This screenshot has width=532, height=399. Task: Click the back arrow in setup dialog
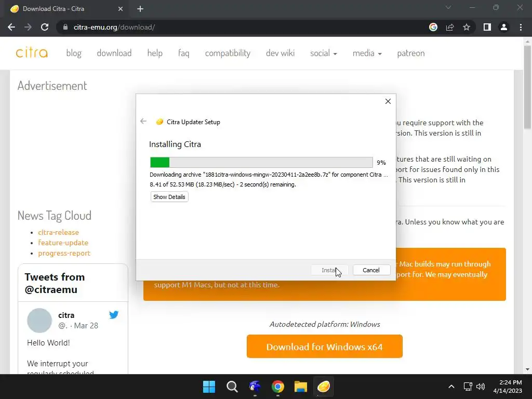point(143,121)
